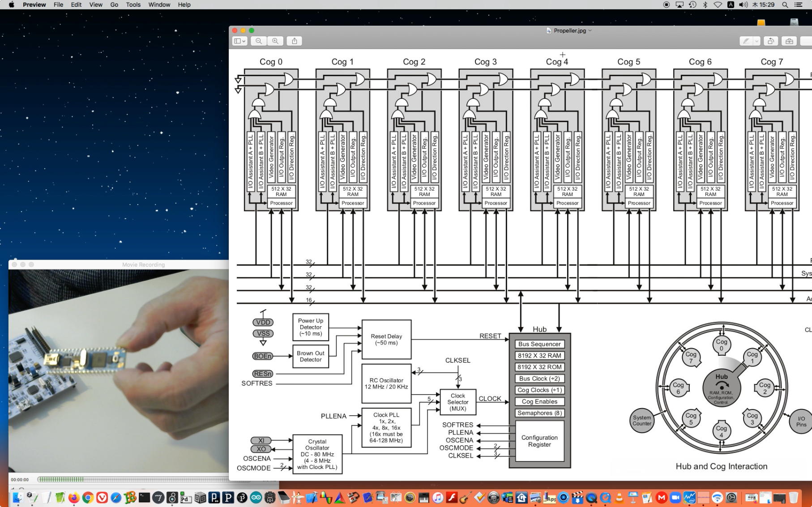Open VLC cone icon in the Dock
The height and width of the screenshot is (507, 812).
[620, 497]
